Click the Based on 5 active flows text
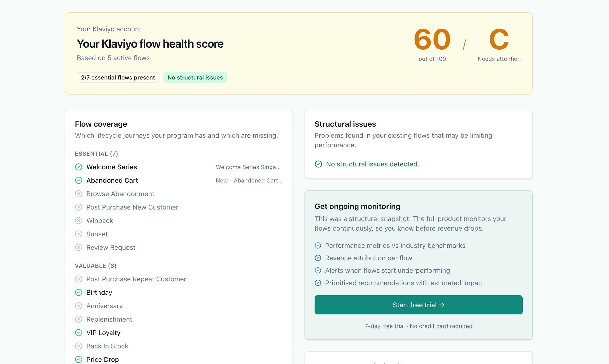 (x=113, y=58)
